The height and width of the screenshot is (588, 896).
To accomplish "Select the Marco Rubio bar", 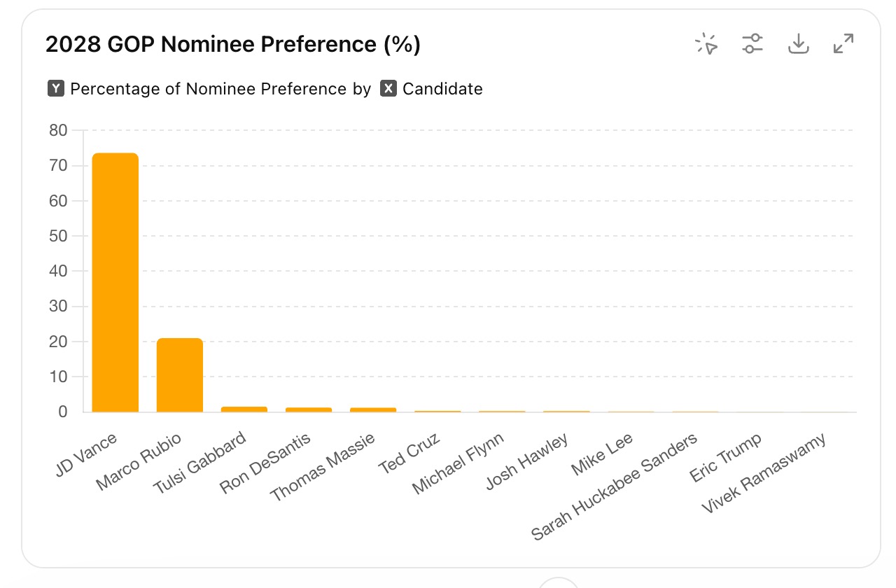I will (179, 375).
